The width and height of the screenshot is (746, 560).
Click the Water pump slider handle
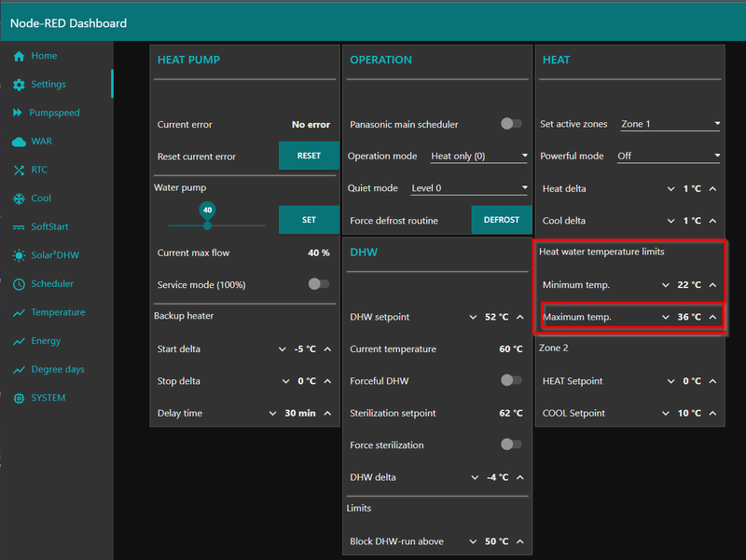207,225
